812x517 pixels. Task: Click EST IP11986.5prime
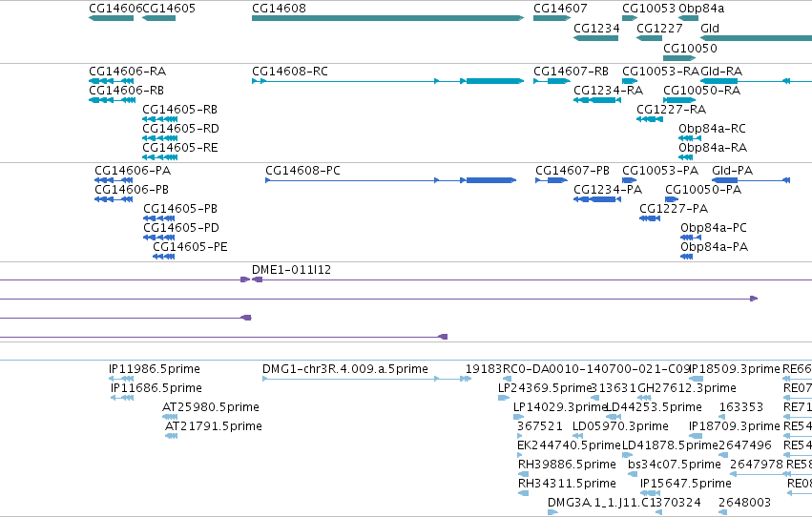pyautogui.click(x=121, y=379)
